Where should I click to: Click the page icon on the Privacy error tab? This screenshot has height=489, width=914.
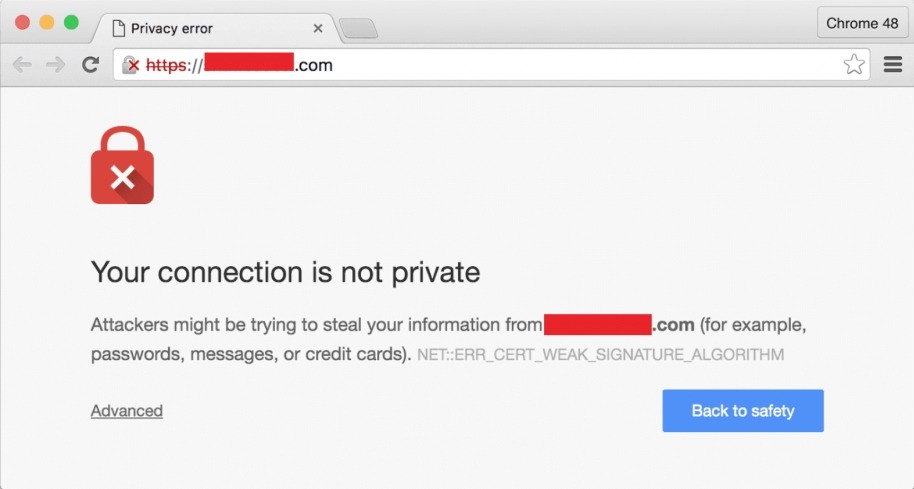pyautogui.click(x=118, y=29)
